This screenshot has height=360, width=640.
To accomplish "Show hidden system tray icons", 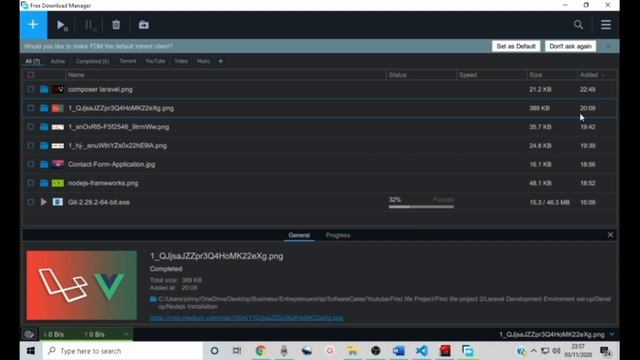I will 533,351.
